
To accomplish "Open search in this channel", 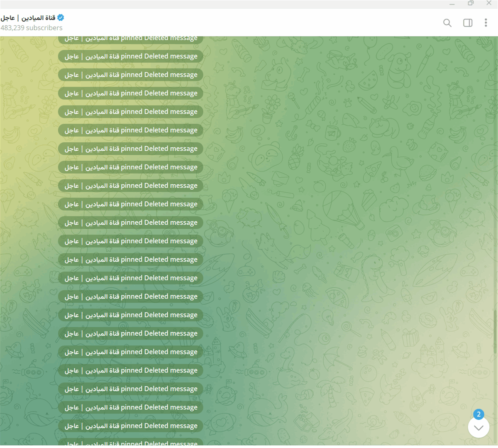I will tap(447, 23).
